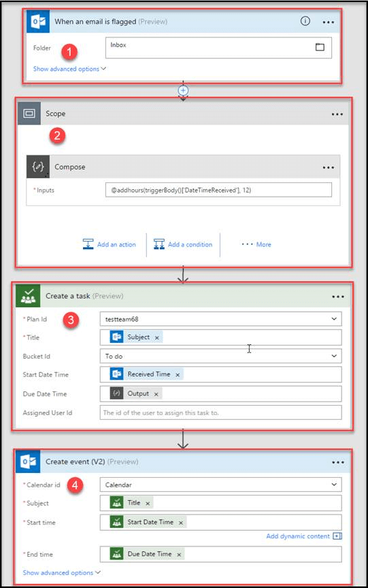The image size is (368, 588).
Task: Click the Add an action icon in Scope
Action: click(88, 244)
